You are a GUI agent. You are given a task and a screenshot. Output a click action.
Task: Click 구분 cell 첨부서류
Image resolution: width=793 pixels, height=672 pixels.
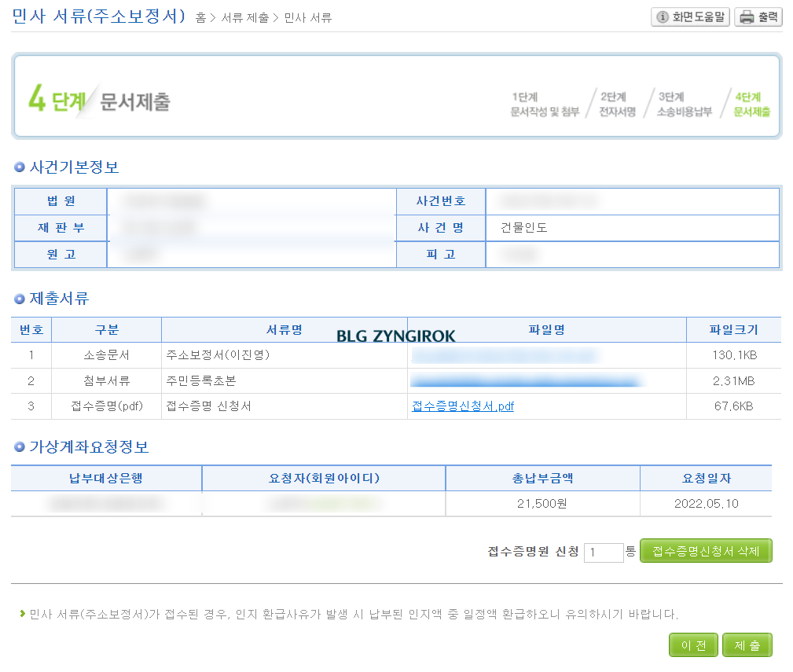pos(107,380)
